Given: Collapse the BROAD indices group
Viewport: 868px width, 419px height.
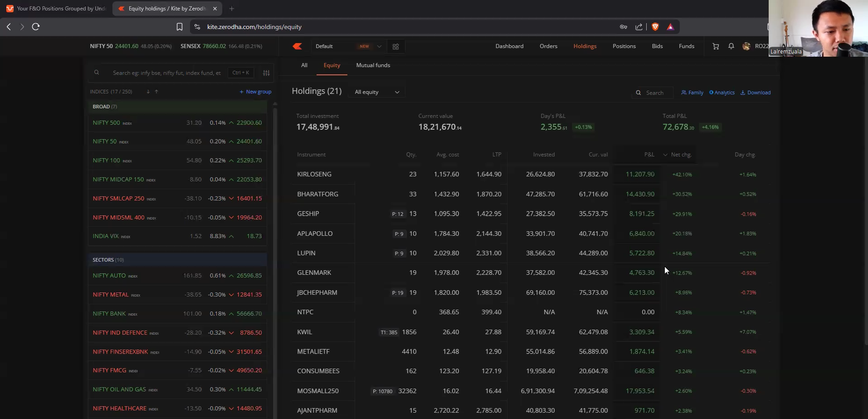Looking at the screenshot, I should tap(177, 107).
